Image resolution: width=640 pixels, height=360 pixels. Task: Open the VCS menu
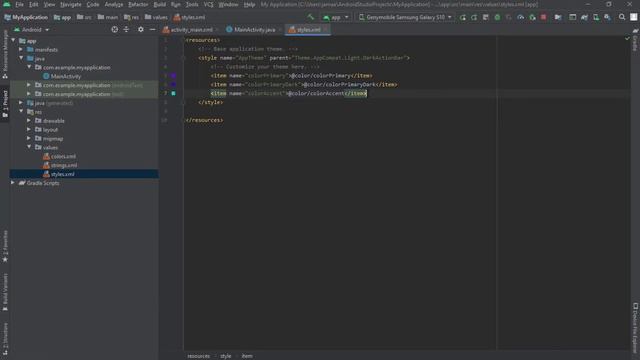(209, 4)
